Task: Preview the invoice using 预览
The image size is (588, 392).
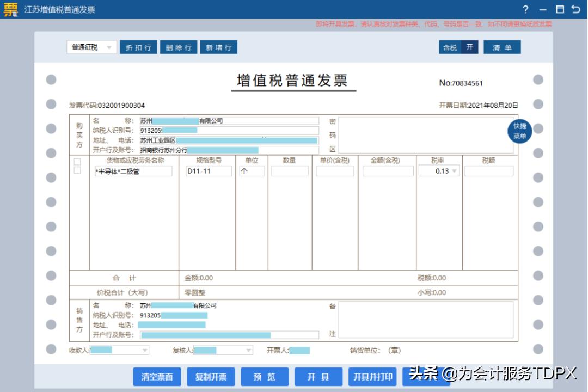Action: pyautogui.click(x=265, y=376)
